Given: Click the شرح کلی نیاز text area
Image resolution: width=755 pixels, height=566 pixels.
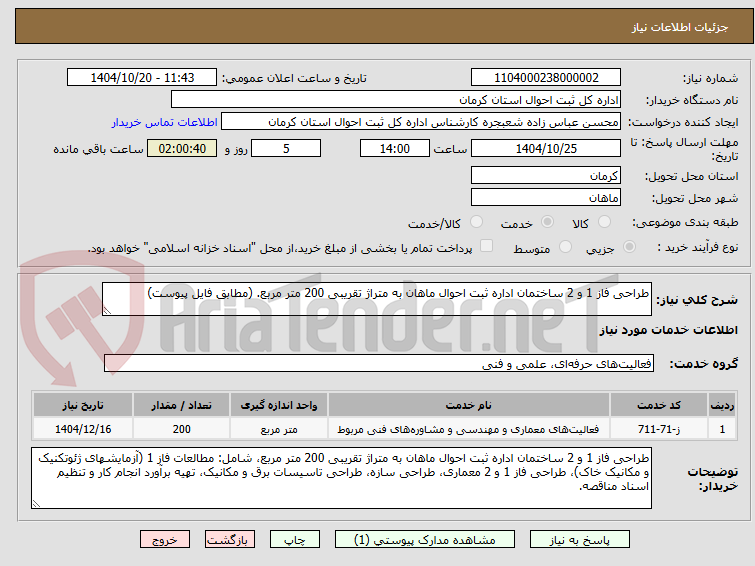Looking at the screenshot, I should [x=377, y=299].
